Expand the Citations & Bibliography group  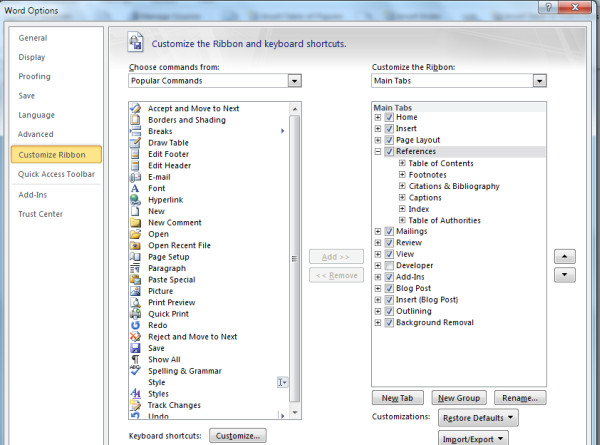pyautogui.click(x=402, y=186)
